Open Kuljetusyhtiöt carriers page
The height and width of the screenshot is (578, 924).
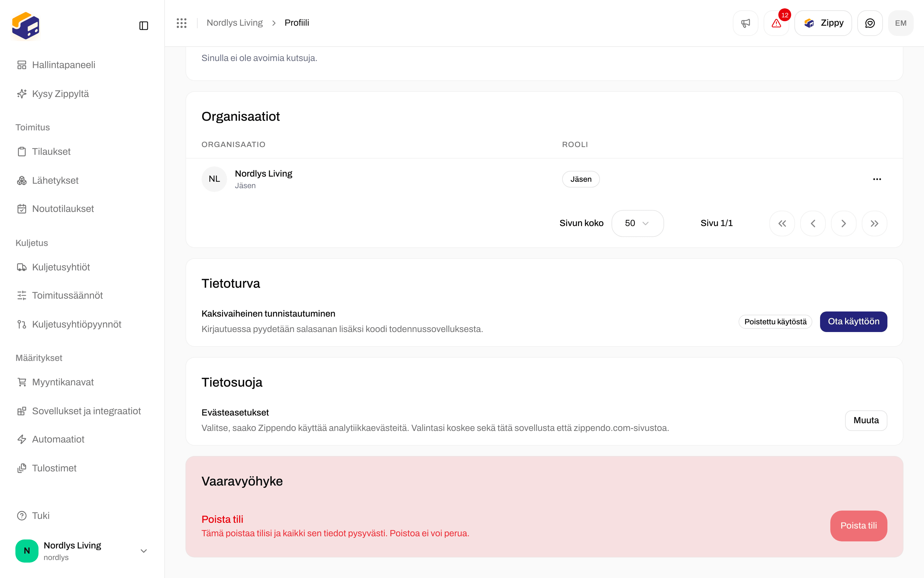click(x=82, y=267)
